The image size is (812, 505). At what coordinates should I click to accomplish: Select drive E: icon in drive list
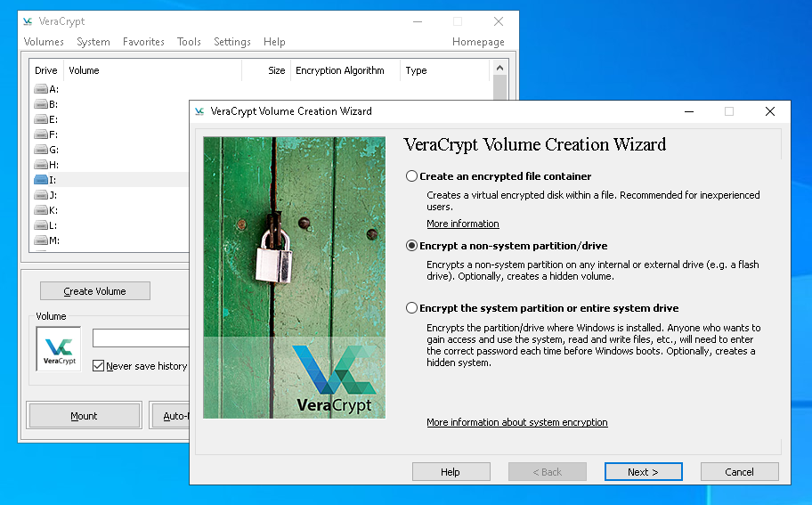[41, 119]
